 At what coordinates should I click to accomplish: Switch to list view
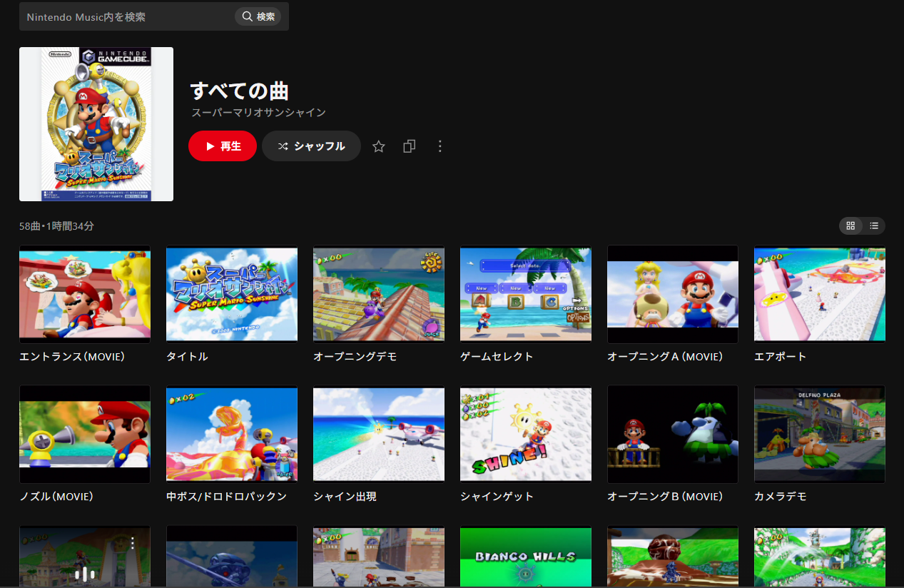pyautogui.click(x=874, y=225)
